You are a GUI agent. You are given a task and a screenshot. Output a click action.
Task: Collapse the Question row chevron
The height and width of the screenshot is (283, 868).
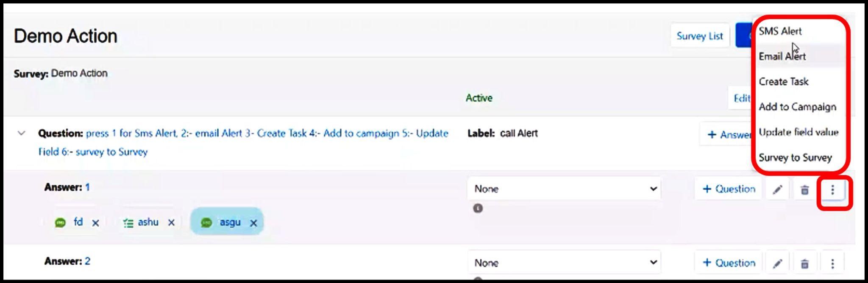click(21, 133)
